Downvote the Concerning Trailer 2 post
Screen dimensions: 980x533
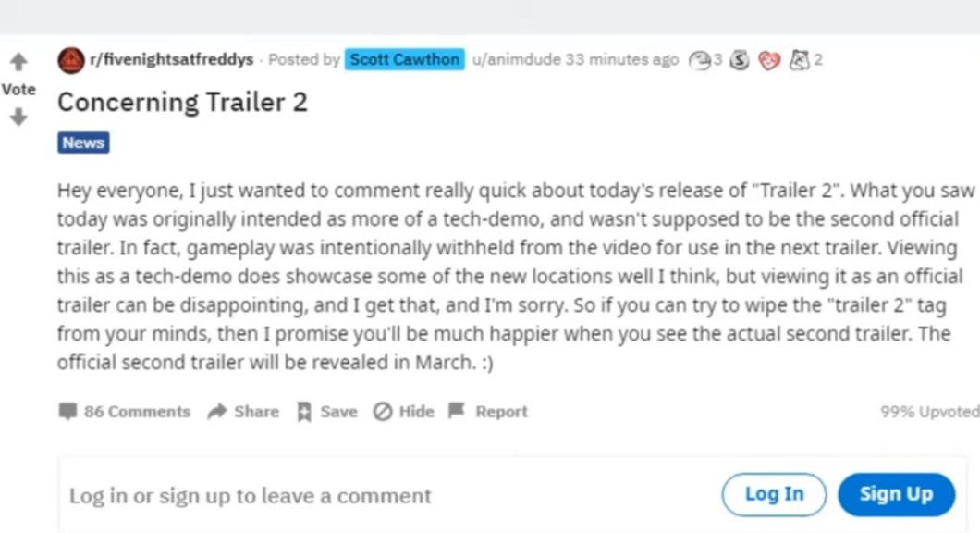coord(18,118)
